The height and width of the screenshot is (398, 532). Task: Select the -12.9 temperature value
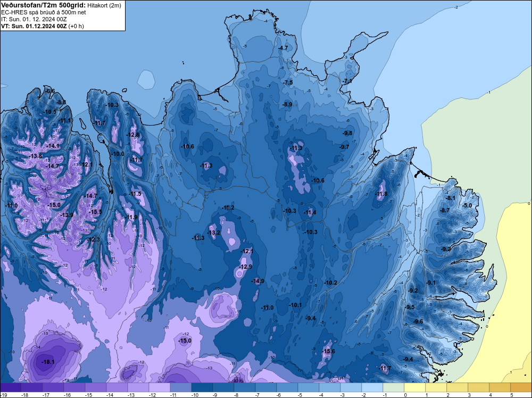[x=245, y=267]
